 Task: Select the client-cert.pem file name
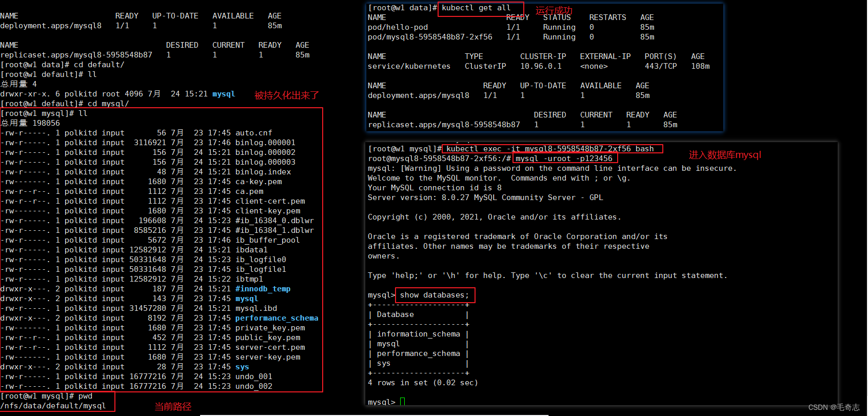click(x=270, y=201)
